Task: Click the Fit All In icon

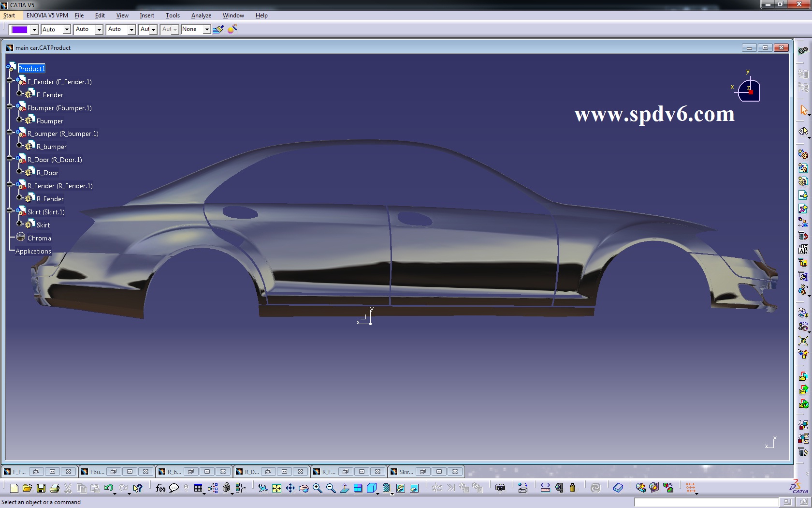Action: (x=276, y=488)
